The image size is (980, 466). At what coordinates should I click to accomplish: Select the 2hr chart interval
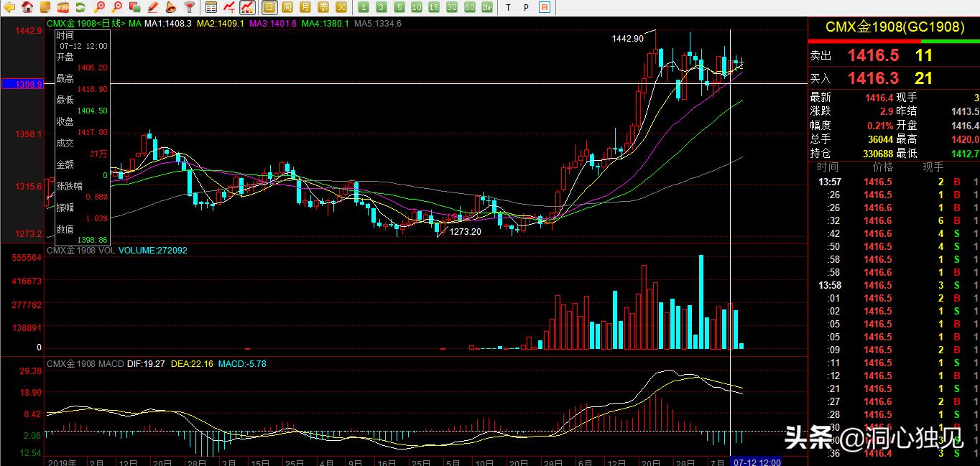coord(487,8)
